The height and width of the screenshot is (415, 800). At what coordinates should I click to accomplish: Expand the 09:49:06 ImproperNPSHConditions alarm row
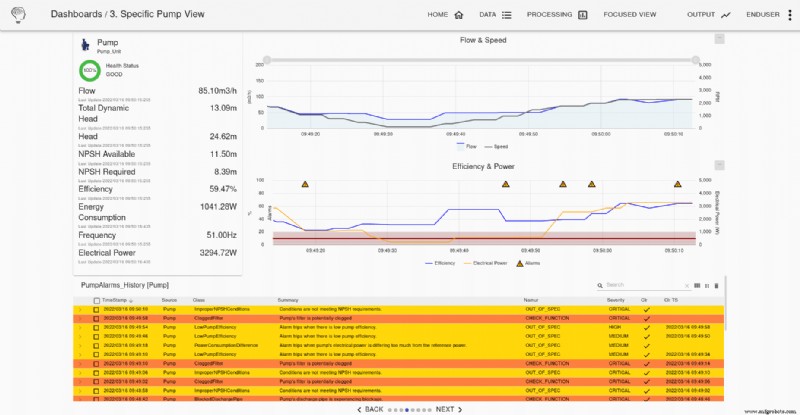80,373
